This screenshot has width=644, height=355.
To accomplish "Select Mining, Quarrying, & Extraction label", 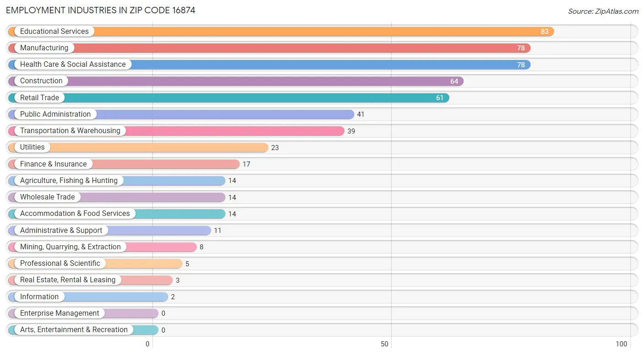I will tap(70, 247).
